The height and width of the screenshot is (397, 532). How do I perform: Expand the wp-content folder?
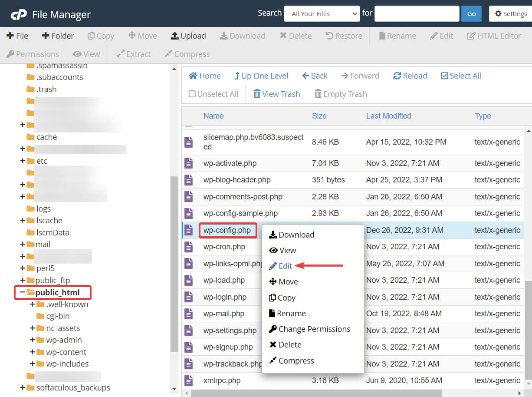[32, 352]
